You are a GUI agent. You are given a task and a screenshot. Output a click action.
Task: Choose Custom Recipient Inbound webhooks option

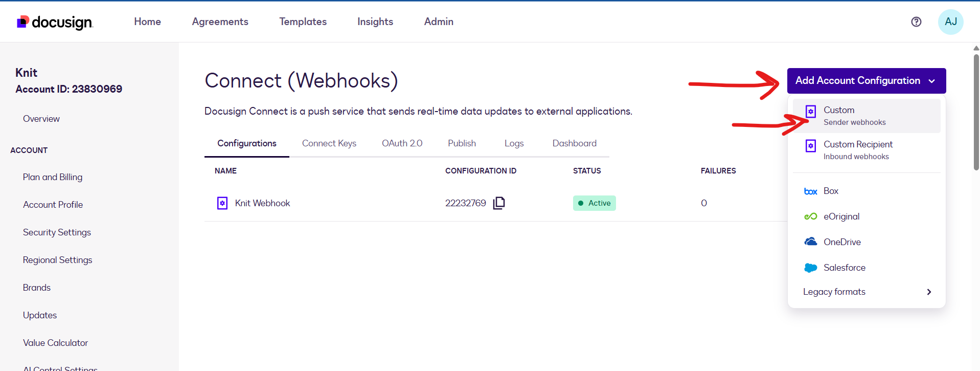[867, 150]
